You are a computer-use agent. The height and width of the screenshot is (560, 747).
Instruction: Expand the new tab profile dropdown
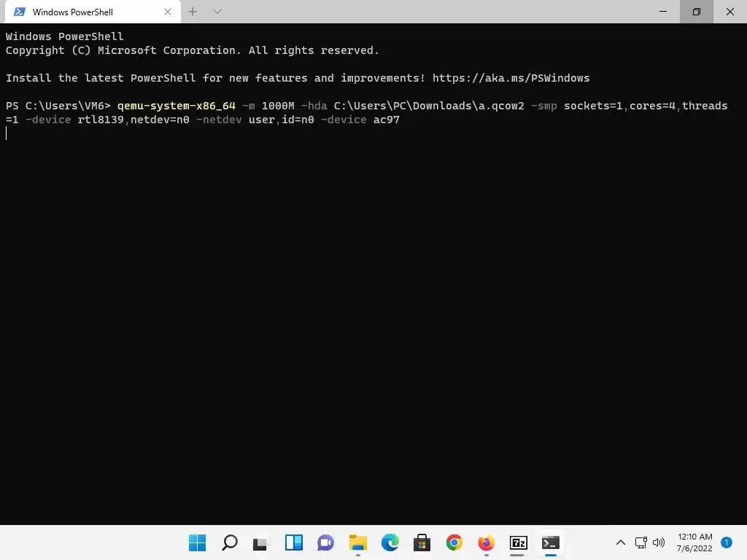click(217, 12)
